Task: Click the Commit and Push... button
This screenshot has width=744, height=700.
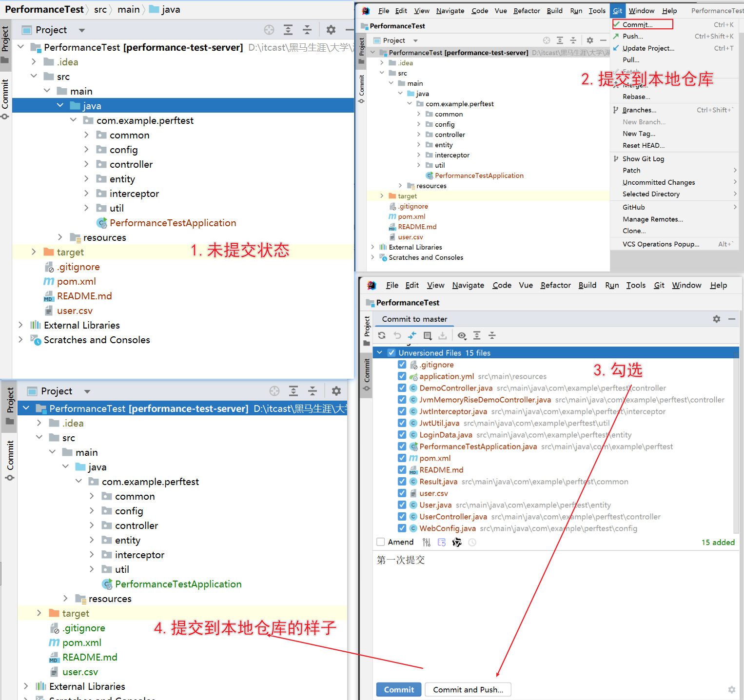Action: (x=468, y=689)
